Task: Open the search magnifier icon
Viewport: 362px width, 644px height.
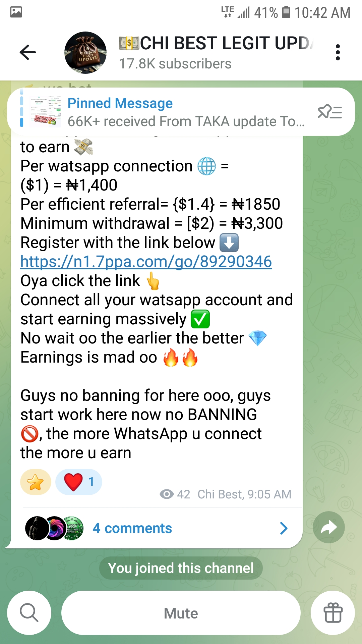Action: [29, 613]
